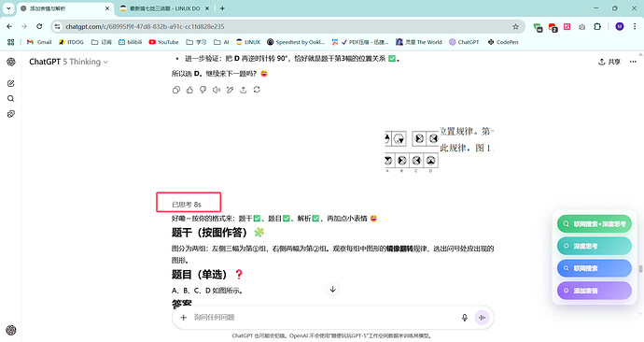Click the 联网搜索+深度思考 green button
Image resolution: width=644 pixels, height=342 pixels.
595,224
